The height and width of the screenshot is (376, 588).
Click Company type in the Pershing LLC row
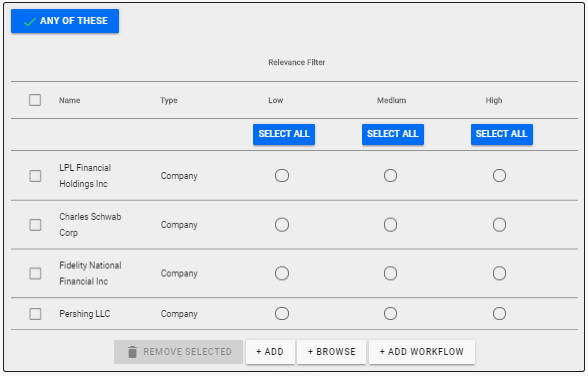coord(179,314)
